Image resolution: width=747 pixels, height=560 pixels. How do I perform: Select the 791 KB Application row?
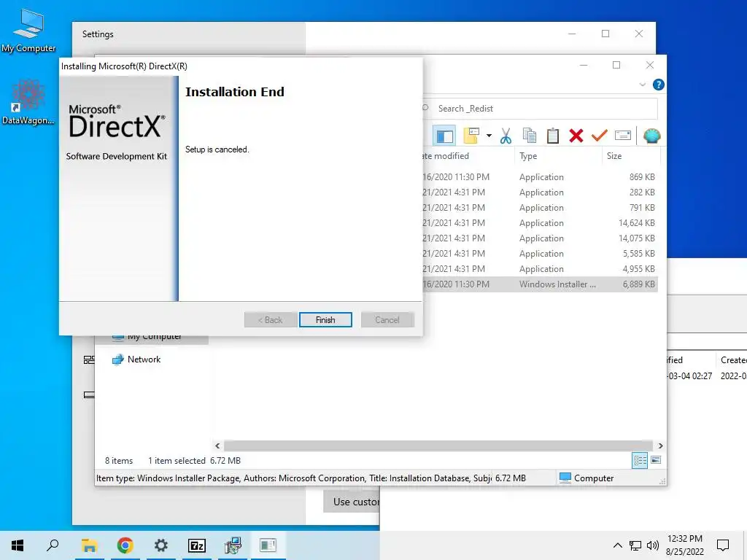[540, 208]
